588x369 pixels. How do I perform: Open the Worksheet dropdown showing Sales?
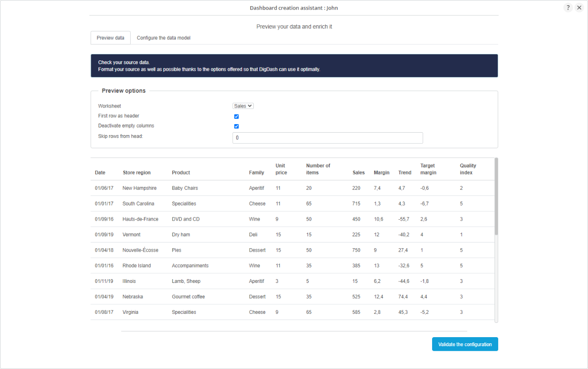click(243, 106)
